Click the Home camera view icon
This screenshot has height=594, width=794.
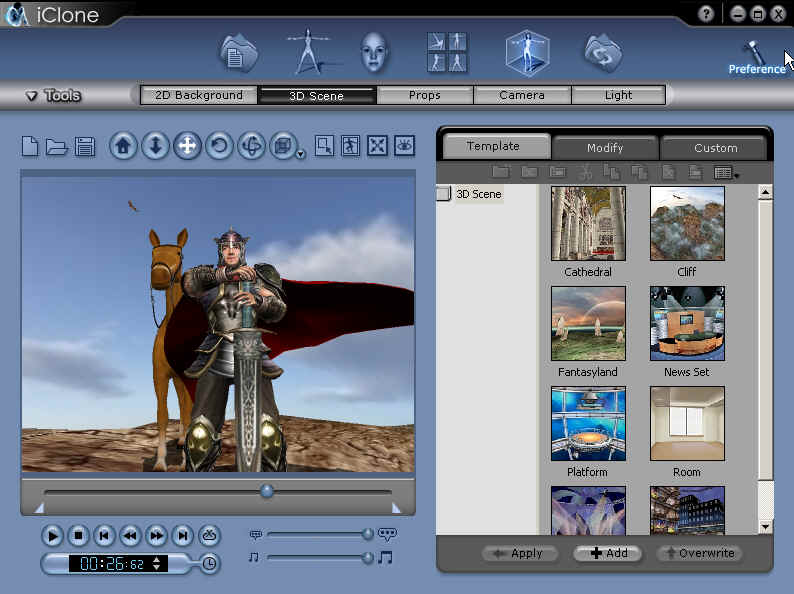(123, 146)
